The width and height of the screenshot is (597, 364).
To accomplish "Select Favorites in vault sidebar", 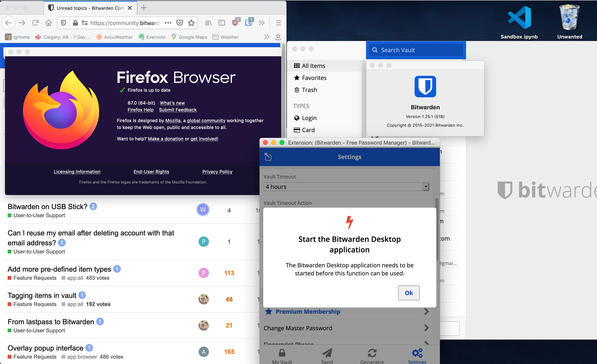I will [x=314, y=78].
